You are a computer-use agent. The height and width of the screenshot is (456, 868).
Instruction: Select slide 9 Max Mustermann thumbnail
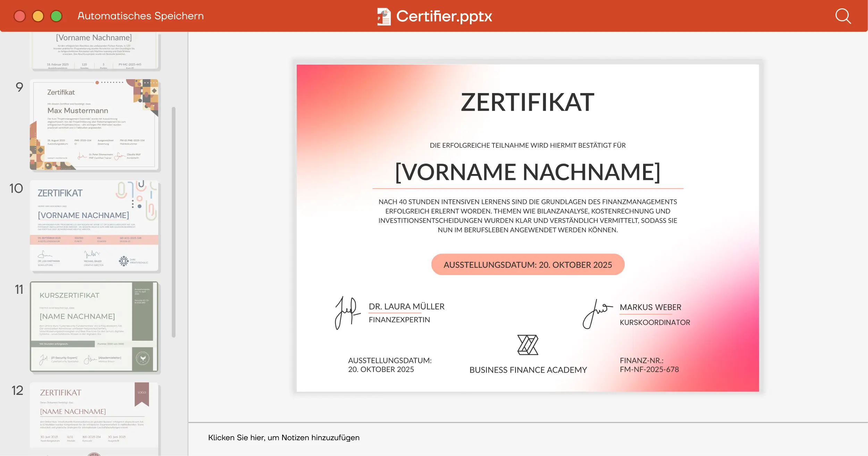(94, 125)
